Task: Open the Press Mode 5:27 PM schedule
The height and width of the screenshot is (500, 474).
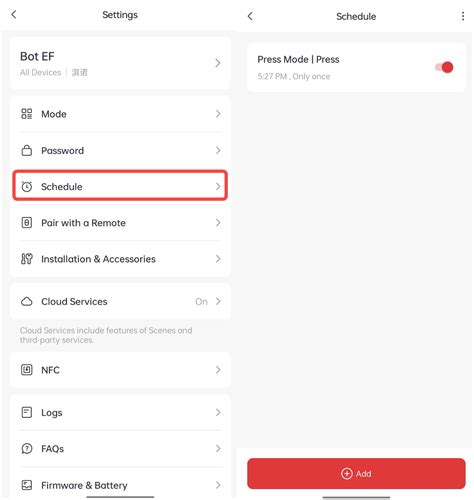Action: pyautogui.click(x=356, y=67)
